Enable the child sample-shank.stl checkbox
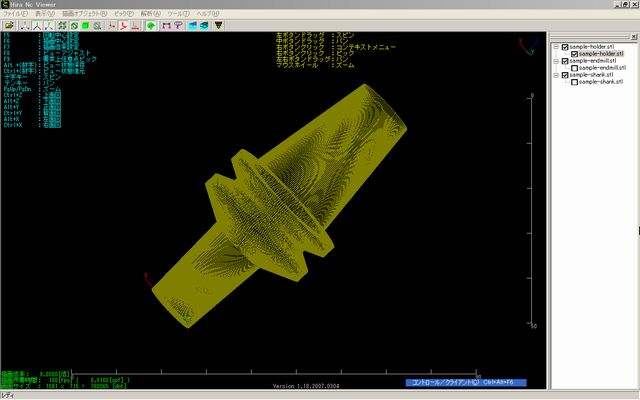The width and height of the screenshot is (640, 400). (574, 82)
